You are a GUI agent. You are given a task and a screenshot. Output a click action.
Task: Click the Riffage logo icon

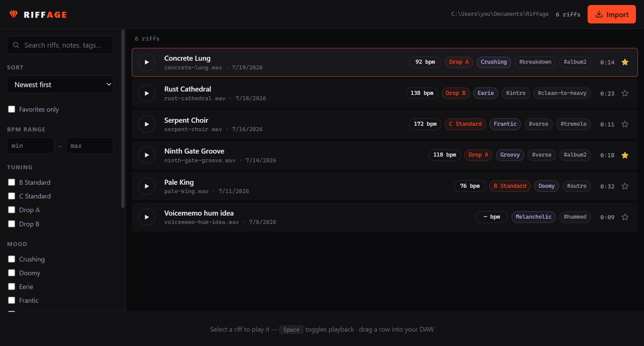click(14, 14)
